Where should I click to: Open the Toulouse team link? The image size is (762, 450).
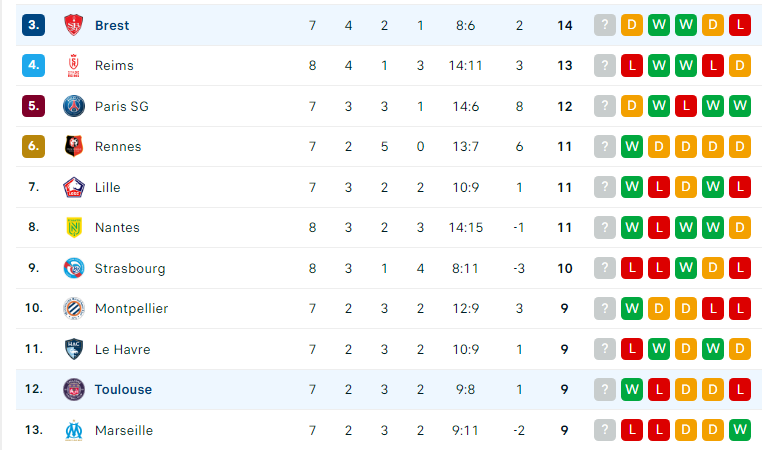tap(123, 389)
